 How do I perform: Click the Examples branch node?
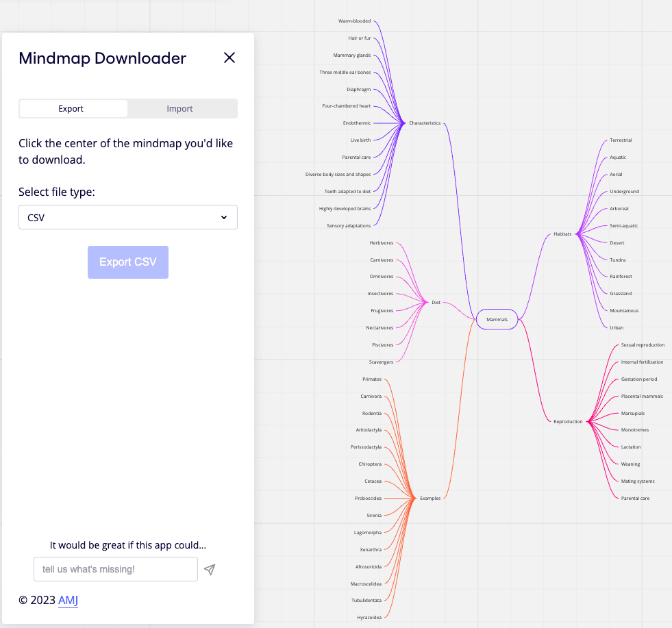430,498
